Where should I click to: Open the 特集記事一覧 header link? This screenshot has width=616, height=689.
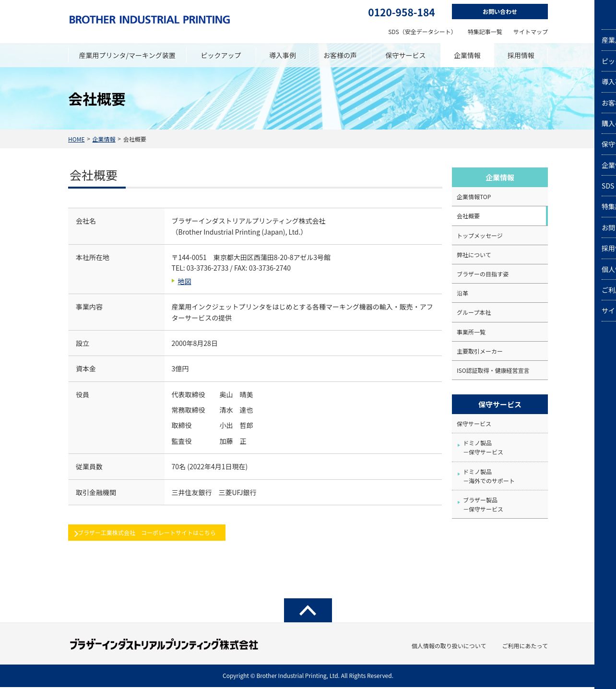point(485,32)
